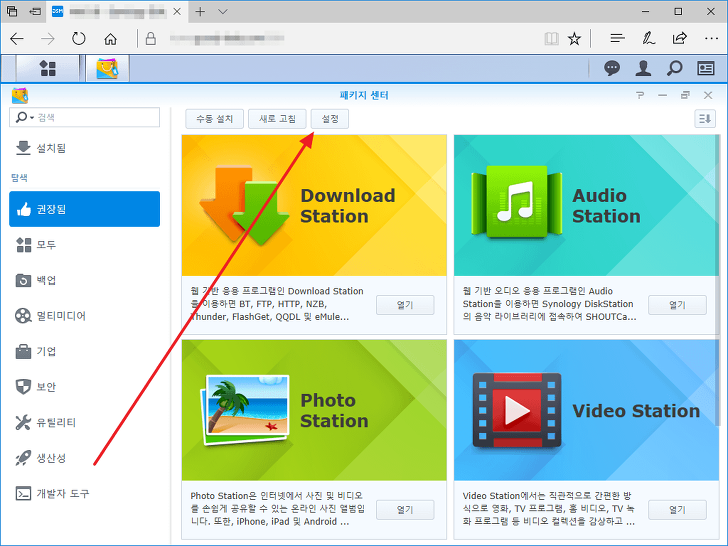Select the 모두 category label

[x=46, y=245]
